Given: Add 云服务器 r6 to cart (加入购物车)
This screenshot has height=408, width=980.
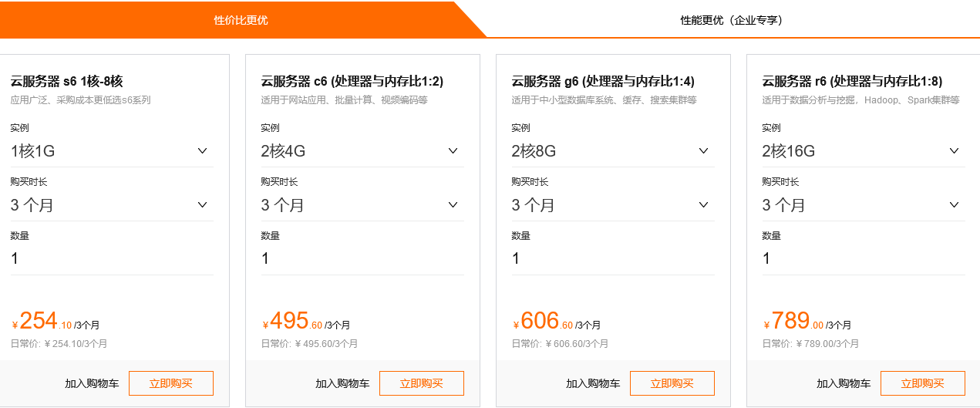Looking at the screenshot, I should click(x=844, y=383).
